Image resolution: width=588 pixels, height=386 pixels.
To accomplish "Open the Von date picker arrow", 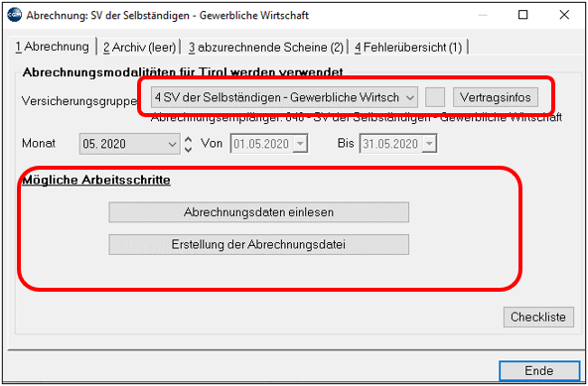I will (x=300, y=144).
